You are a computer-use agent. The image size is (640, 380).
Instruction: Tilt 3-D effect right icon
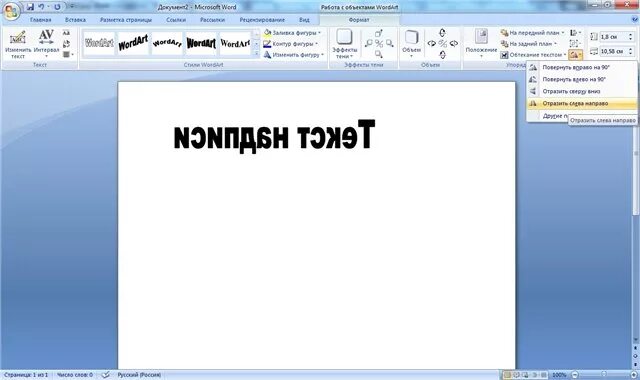(453, 44)
